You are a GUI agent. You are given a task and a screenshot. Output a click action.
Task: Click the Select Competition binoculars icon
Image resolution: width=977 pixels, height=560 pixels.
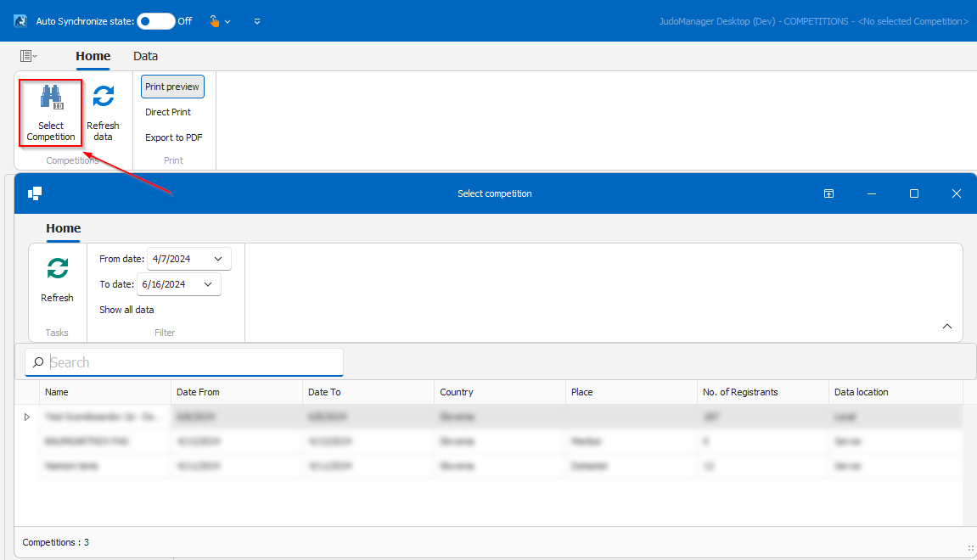(x=51, y=98)
